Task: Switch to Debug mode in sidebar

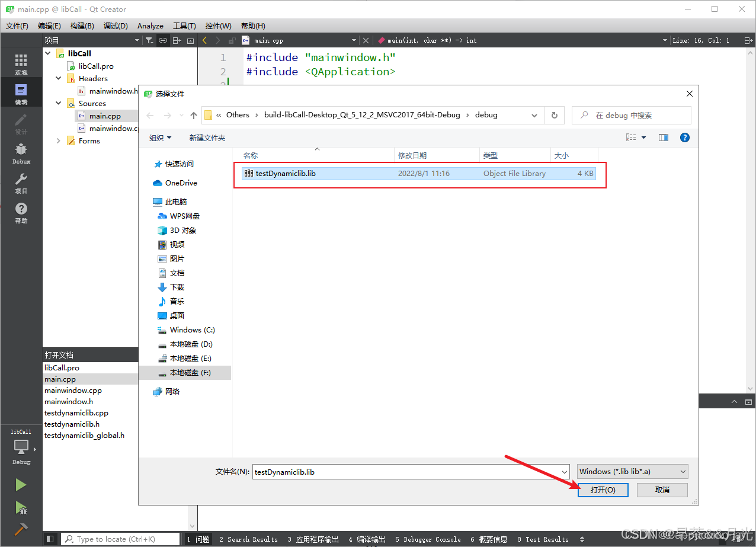Action: [x=21, y=153]
